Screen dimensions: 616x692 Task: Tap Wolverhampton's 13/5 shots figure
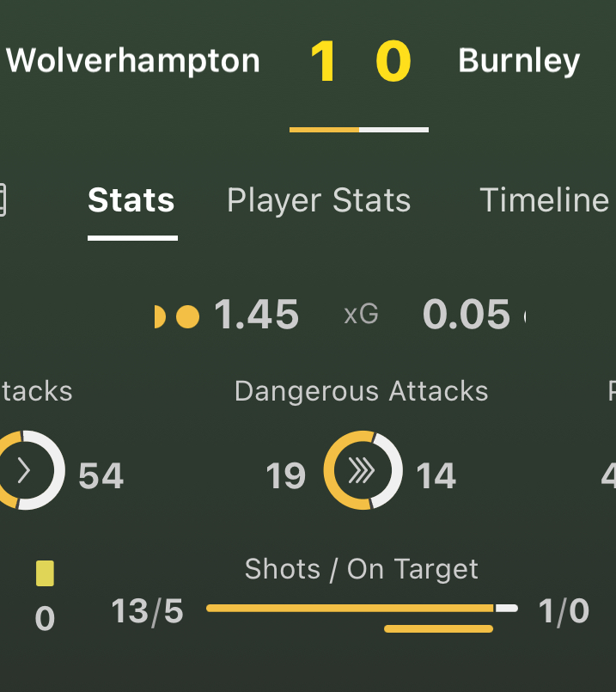point(147,612)
